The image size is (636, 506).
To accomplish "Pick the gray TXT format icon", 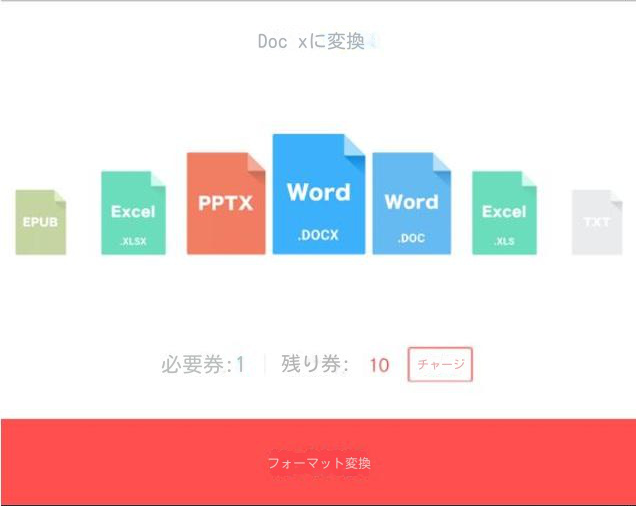I will pos(597,222).
